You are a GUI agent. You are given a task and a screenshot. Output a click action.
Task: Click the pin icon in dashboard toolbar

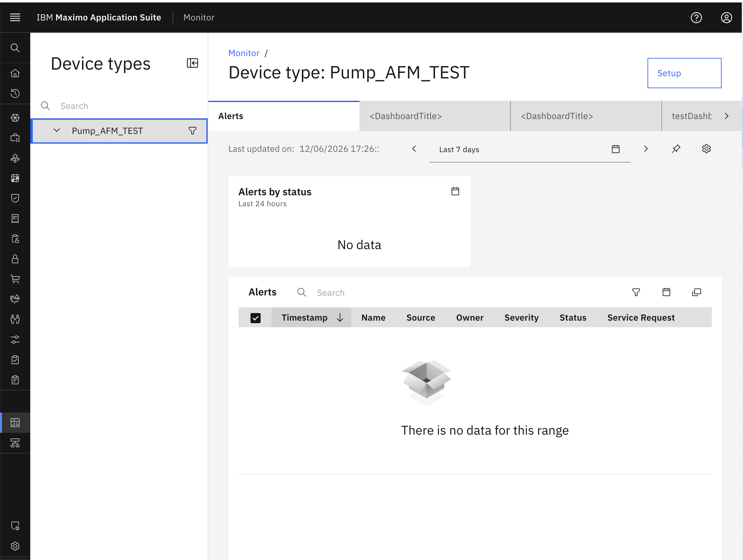pyautogui.click(x=676, y=149)
